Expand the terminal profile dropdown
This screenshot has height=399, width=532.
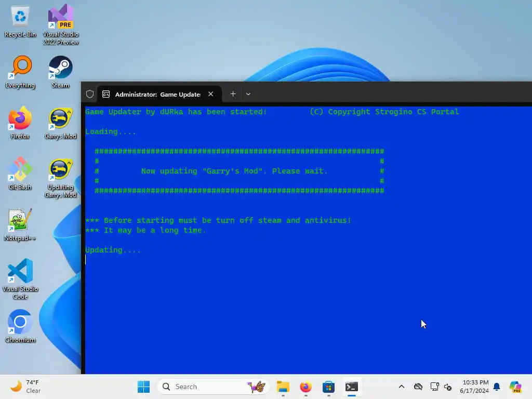248,94
